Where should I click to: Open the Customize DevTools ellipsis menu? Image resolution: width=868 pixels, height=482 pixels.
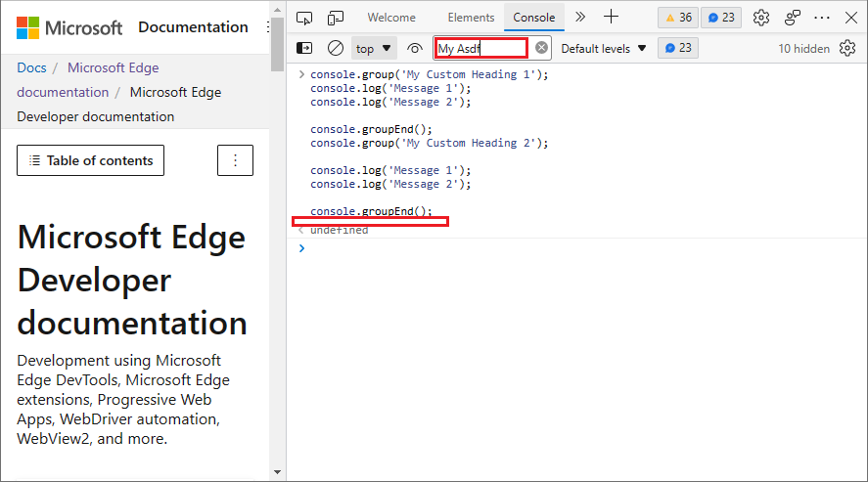(x=822, y=18)
